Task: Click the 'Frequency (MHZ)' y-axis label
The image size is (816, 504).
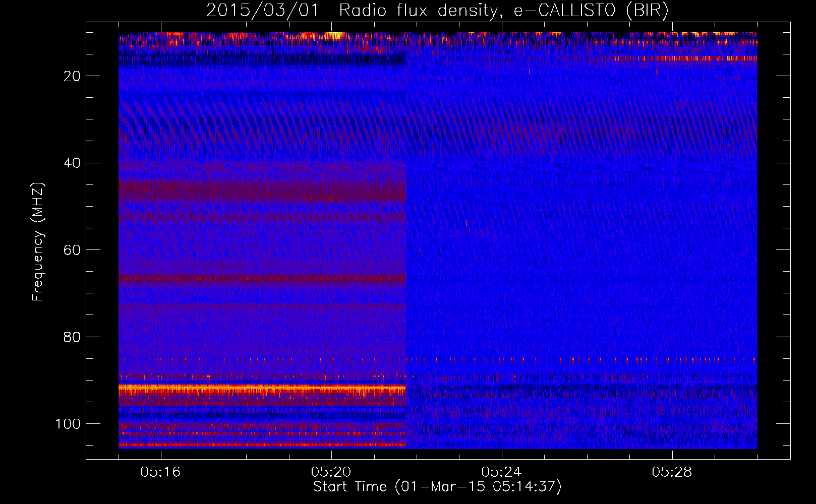Action: (38, 241)
